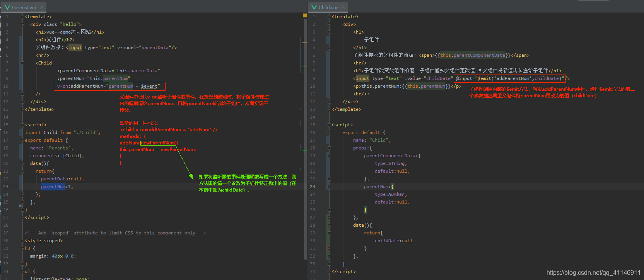
Task: Click fold end marker at </script> in Child.vue
Action: [329, 272]
